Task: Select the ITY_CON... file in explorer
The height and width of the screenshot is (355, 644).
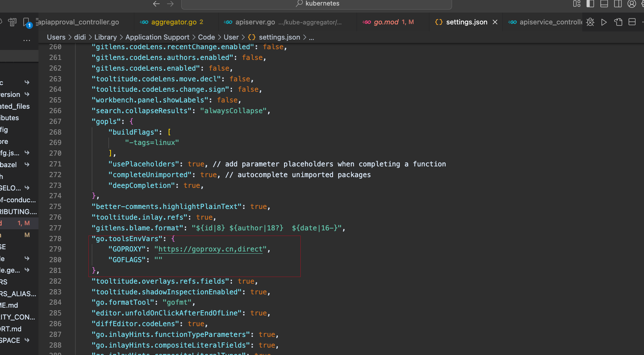Action: [17, 317]
